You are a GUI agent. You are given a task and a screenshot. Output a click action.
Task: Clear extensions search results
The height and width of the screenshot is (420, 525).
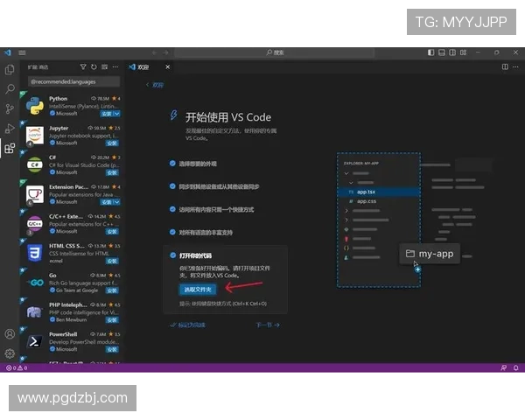tap(104, 67)
